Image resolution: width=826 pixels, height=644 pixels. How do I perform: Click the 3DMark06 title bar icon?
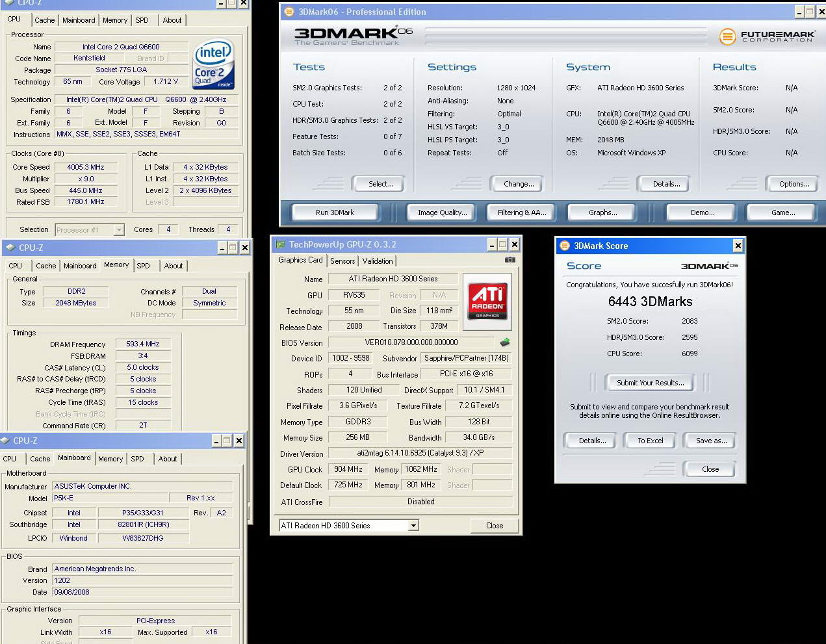[x=290, y=12]
